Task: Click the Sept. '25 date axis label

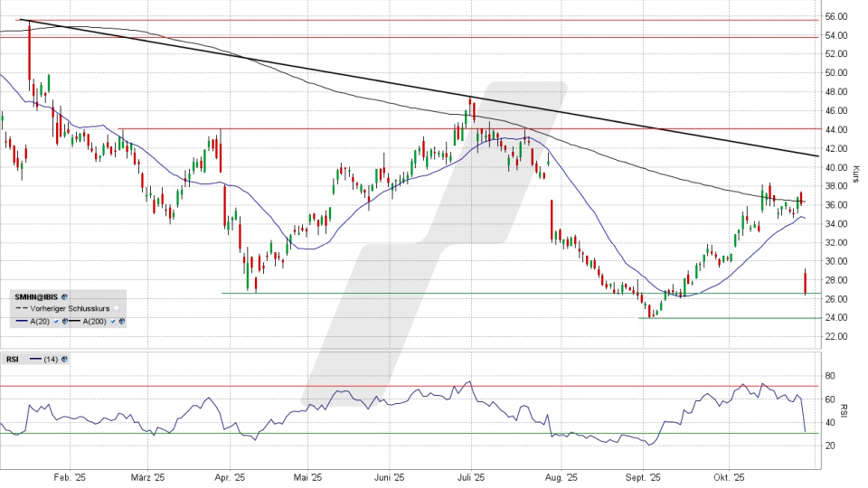Action: 644,477
